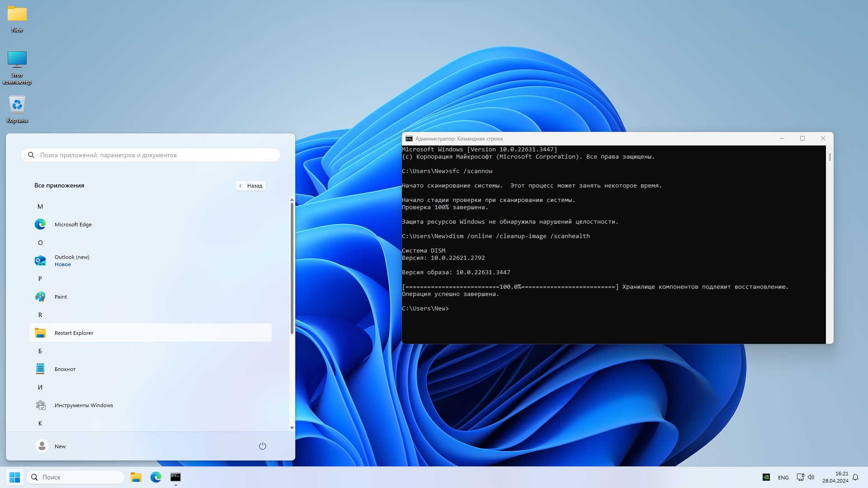The height and width of the screenshot is (488, 868).
Task: Click the app list down scroll arrow
Action: 292,427
